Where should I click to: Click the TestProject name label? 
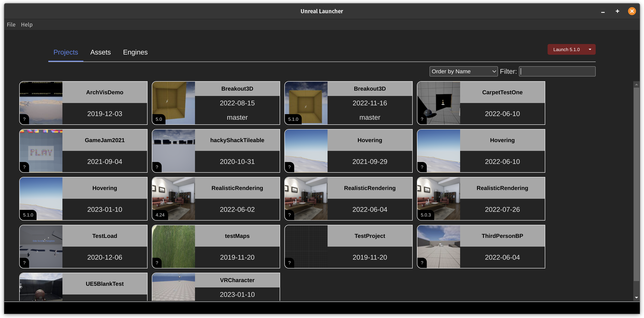370,236
